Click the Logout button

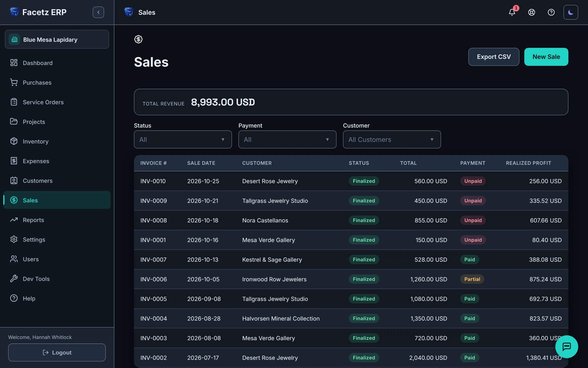[x=57, y=352]
